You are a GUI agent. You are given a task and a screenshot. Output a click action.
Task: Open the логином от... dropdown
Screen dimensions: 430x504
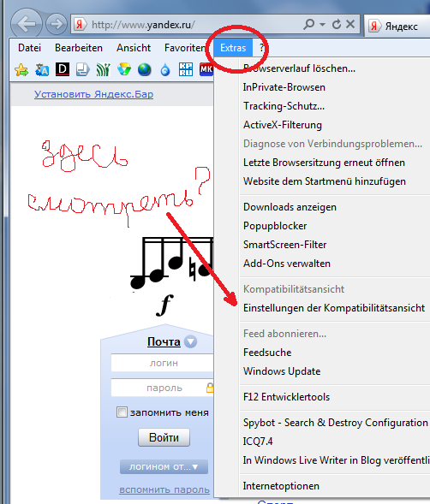164,466
